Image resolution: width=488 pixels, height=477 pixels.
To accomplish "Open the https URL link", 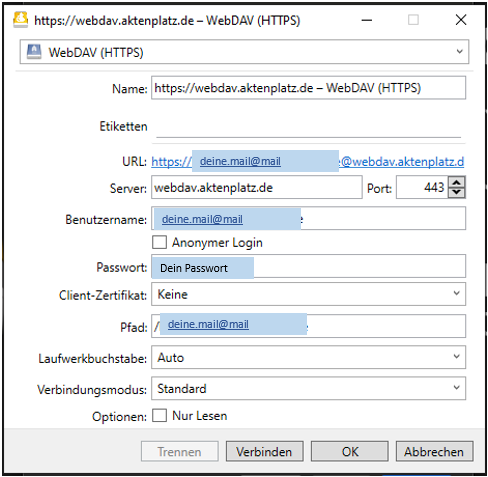I will pyautogui.click(x=308, y=161).
